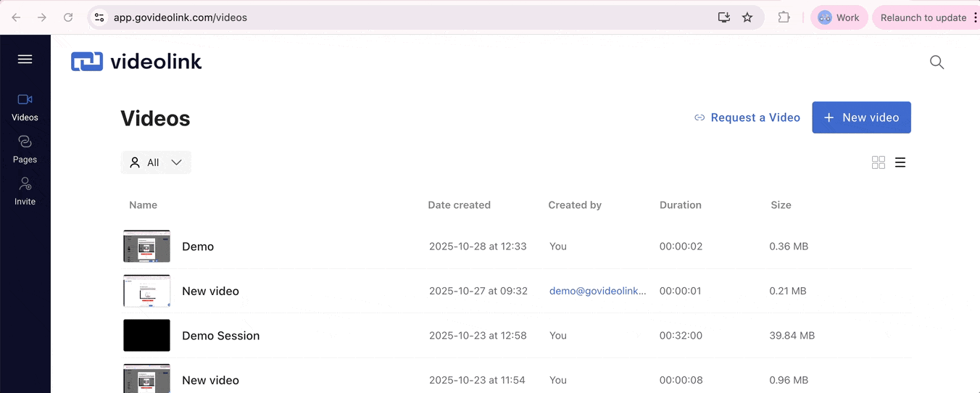Click the Request a Video link
The image size is (980, 393).
tap(747, 117)
